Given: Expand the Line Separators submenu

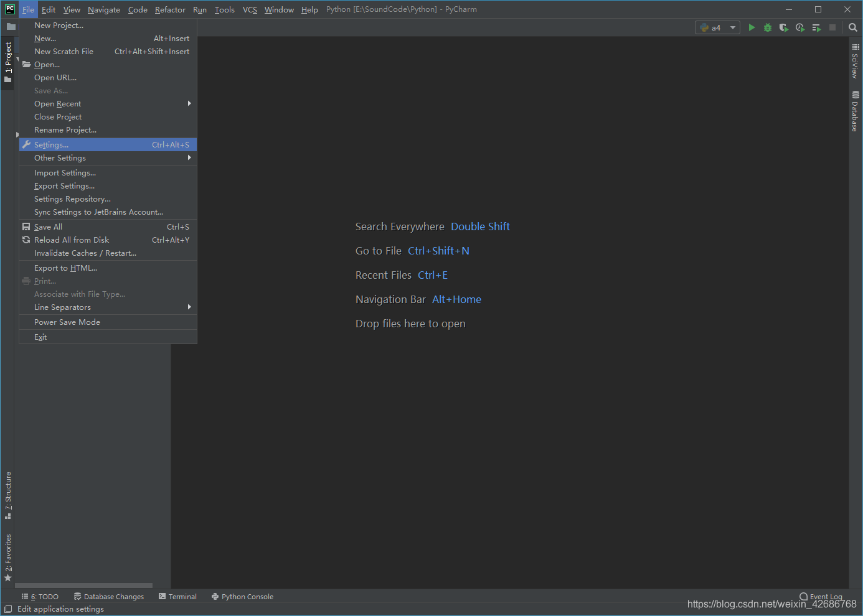Looking at the screenshot, I should (108, 307).
